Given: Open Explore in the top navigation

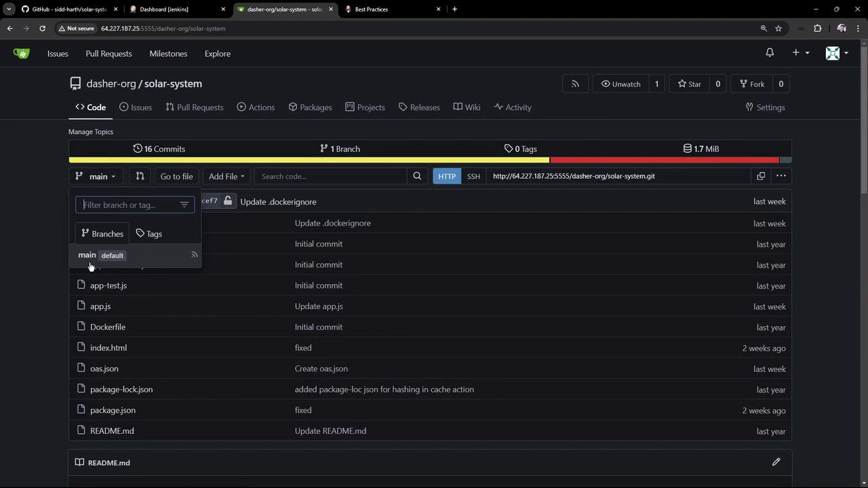Looking at the screenshot, I should pyautogui.click(x=218, y=54).
